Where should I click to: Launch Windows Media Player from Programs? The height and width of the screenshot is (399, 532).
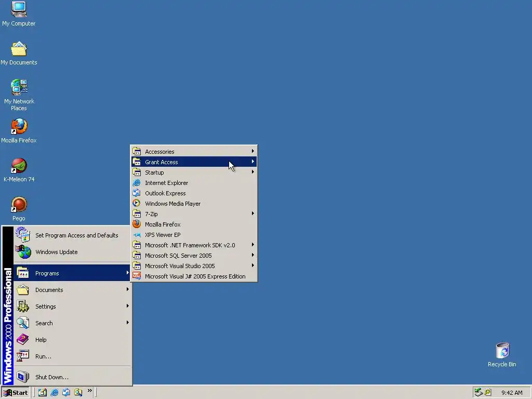click(x=194, y=204)
